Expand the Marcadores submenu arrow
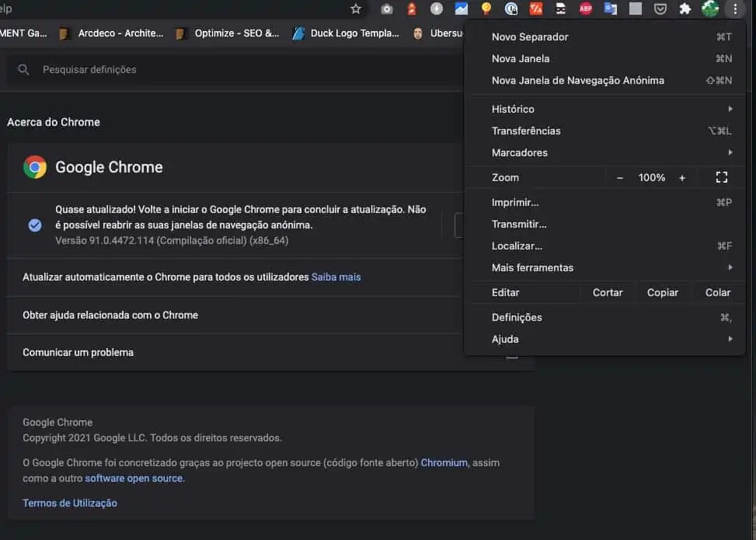This screenshot has width=756, height=540. pos(730,152)
